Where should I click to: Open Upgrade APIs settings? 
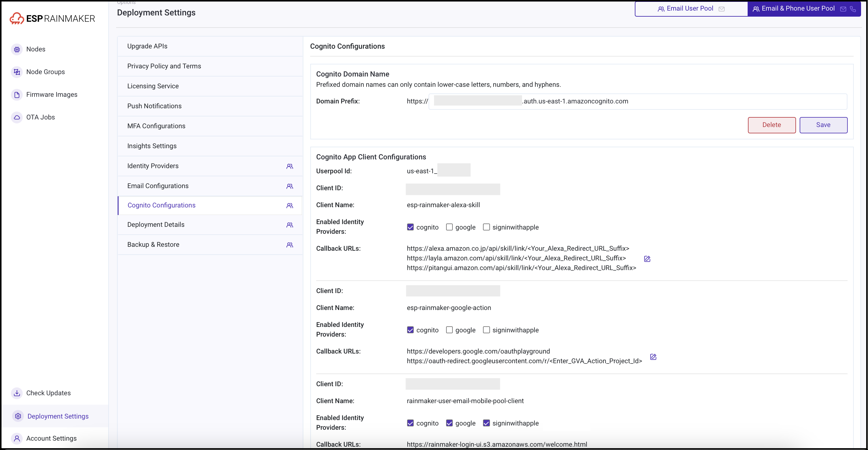(x=210, y=47)
